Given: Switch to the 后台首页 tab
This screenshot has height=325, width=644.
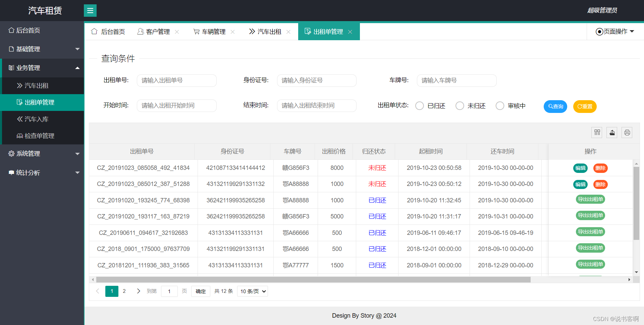Looking at the screenshot, I should (x=108, y=32).
